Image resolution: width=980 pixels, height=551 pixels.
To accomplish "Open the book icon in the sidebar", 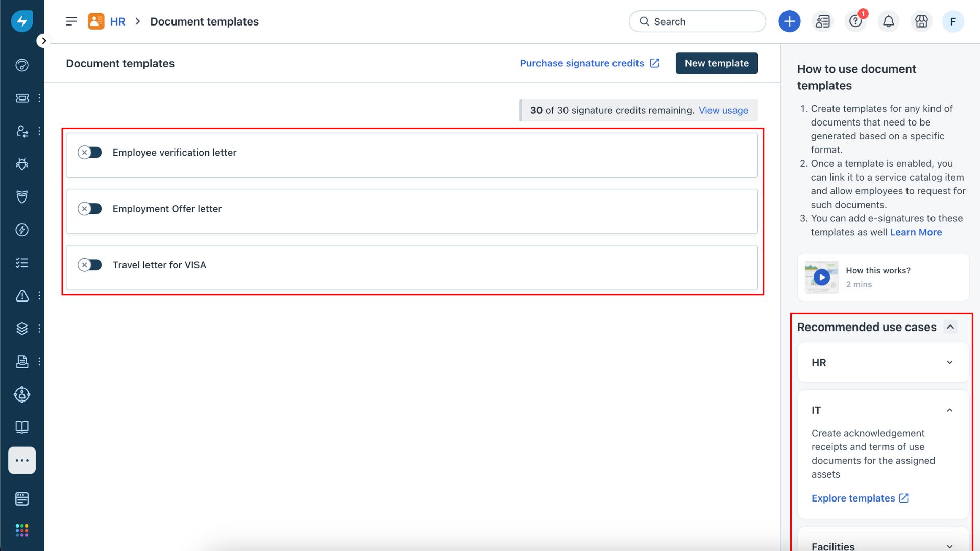I will coord(22,427).
